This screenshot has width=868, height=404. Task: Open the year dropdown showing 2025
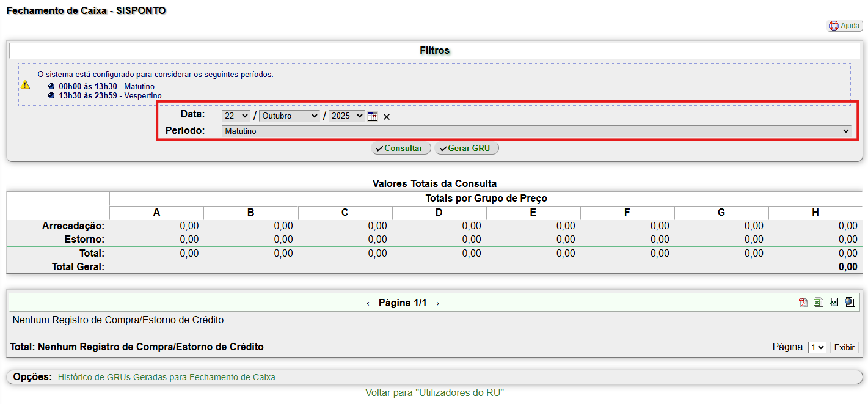(346, 116)
